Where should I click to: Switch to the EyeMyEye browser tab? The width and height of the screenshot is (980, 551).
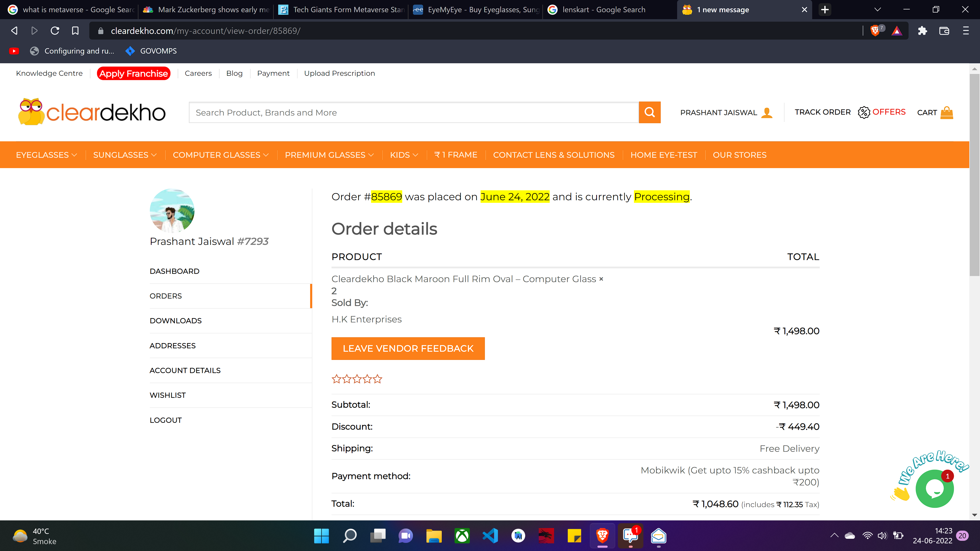click(x=475, y=9)
